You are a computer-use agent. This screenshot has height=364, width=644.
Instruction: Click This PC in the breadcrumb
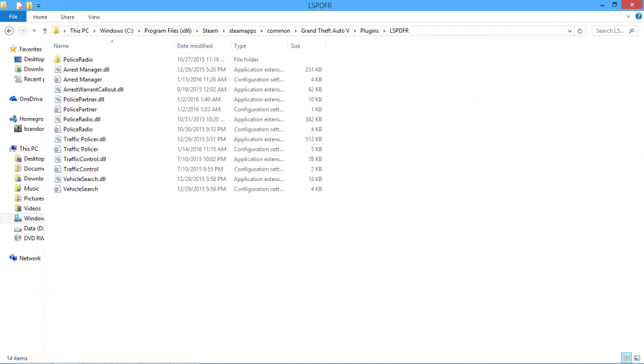click(x=79, y=31)
